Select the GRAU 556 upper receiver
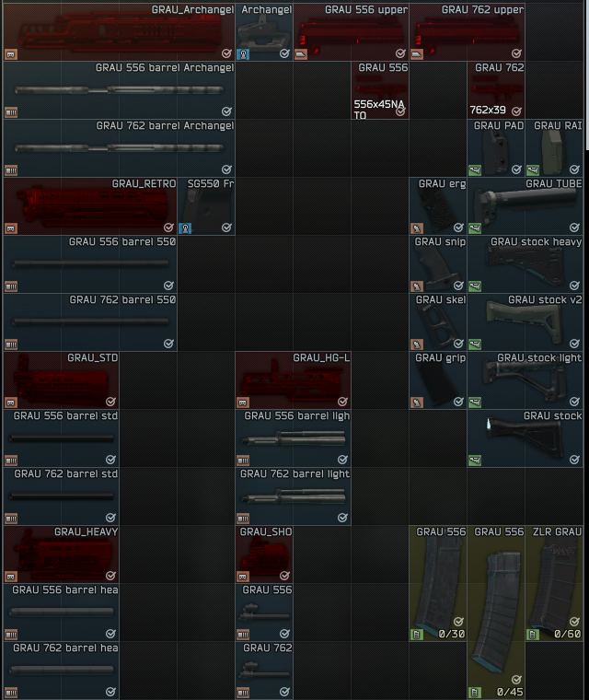589x700 pixels. click(352, 32)
